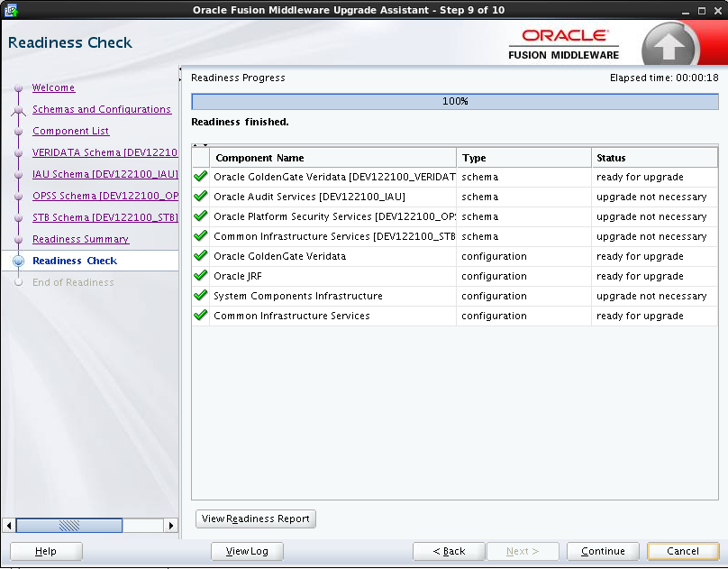Select the Oracle JRF component name cell
The height and width of the screenshot is (569, 728).
coord(332,276)
